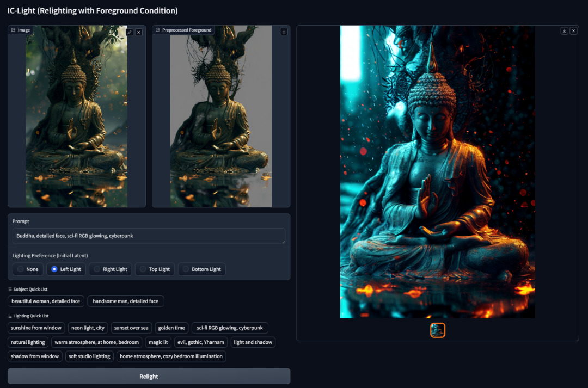The width and height of the screenshot is (588, 388).
Task: Pick 'neon light, city' quick lighting
Action: (88, 328)
